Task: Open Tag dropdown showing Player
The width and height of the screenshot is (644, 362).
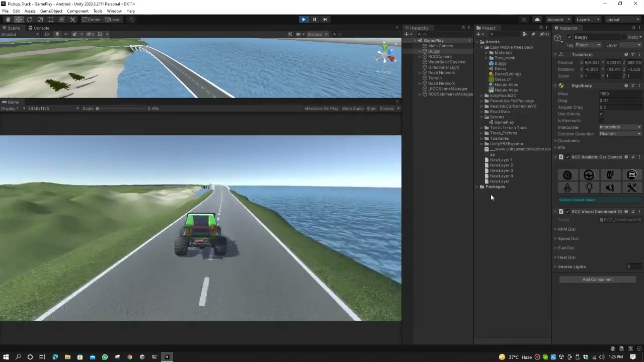Action: 588,45
